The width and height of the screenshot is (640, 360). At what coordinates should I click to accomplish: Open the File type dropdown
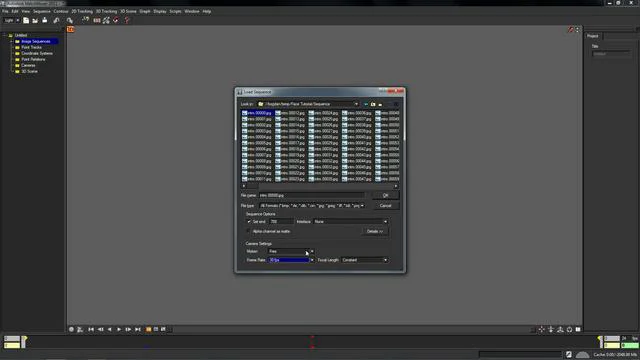(x=362, y=206)
